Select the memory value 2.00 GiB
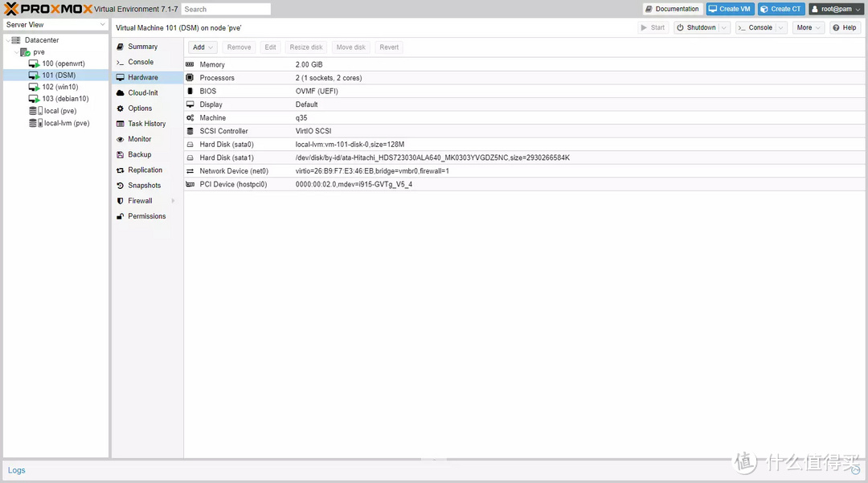The width and height of the screenshot is (868, 483). tap(309, 65)
